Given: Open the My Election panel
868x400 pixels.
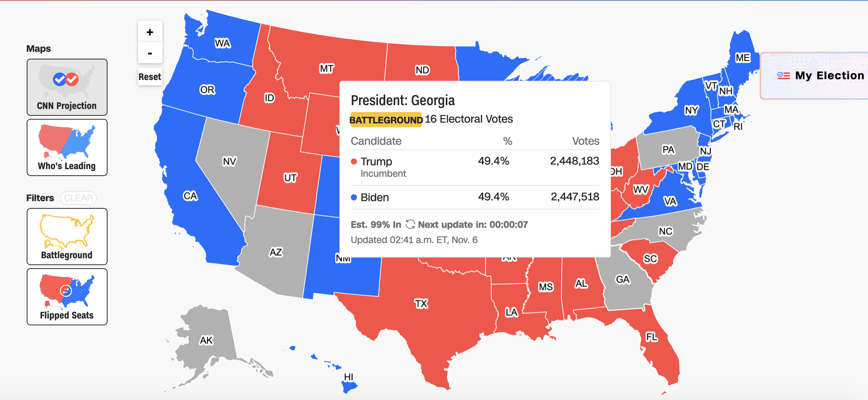Looking at the screenshot, I should click(829, 76).
